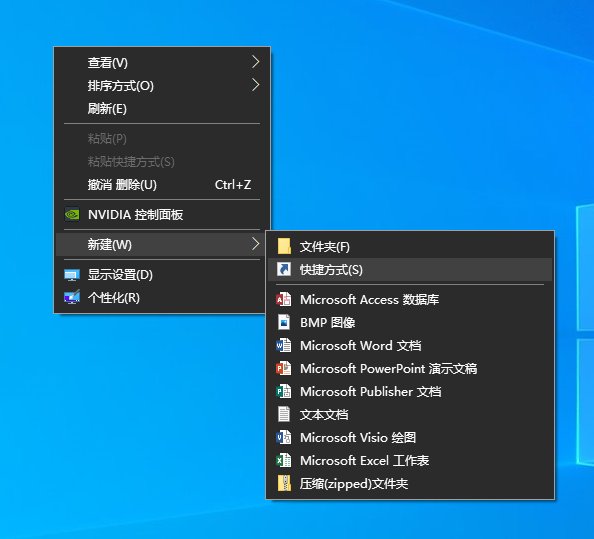This screenshot has height=539, width=594.
Task: Expand the 排序方式(O) submenu arrow
Action: click(x=256, y=85)
